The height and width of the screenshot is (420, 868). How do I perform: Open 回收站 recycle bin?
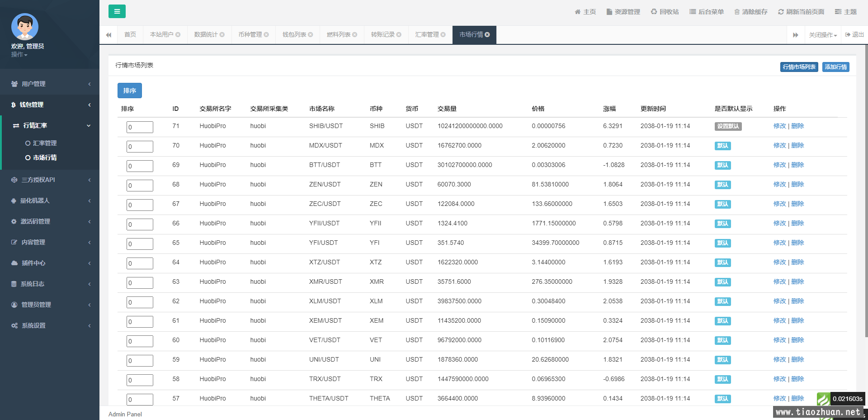665,12
